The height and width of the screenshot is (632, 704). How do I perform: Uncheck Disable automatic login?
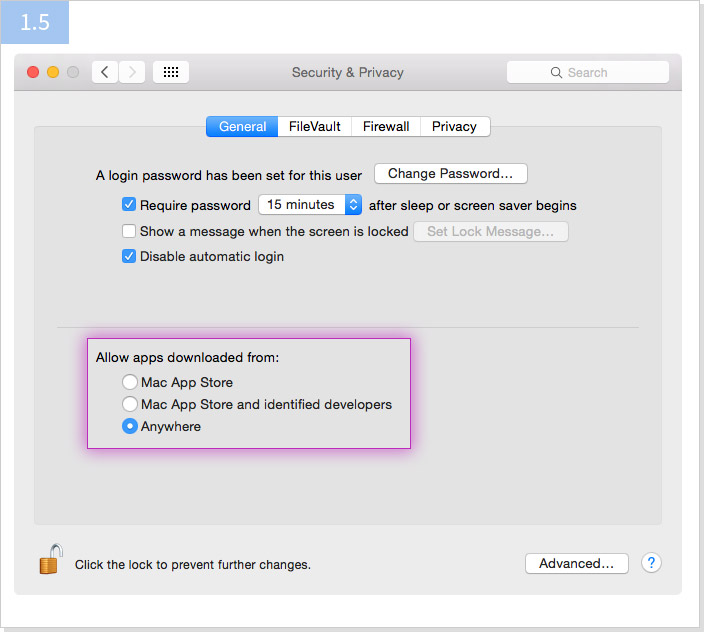tap(129, 256)
